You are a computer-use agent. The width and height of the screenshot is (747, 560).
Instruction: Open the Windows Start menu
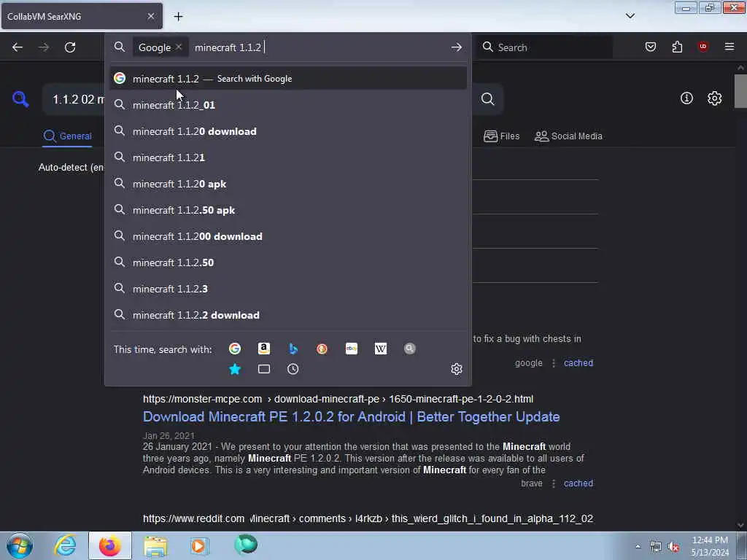pyautogui.click(x=19, y=545)
